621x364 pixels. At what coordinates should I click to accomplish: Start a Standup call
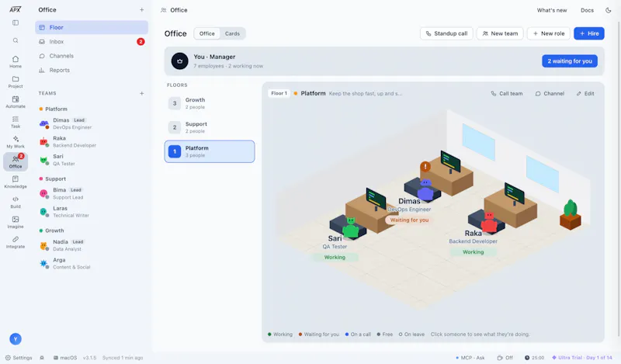[x=446, y=33]
